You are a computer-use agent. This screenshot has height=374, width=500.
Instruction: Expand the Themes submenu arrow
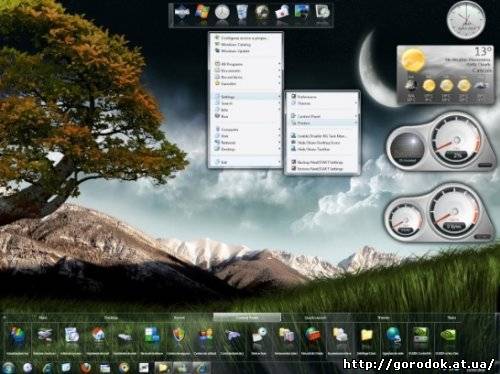[356, 103]
